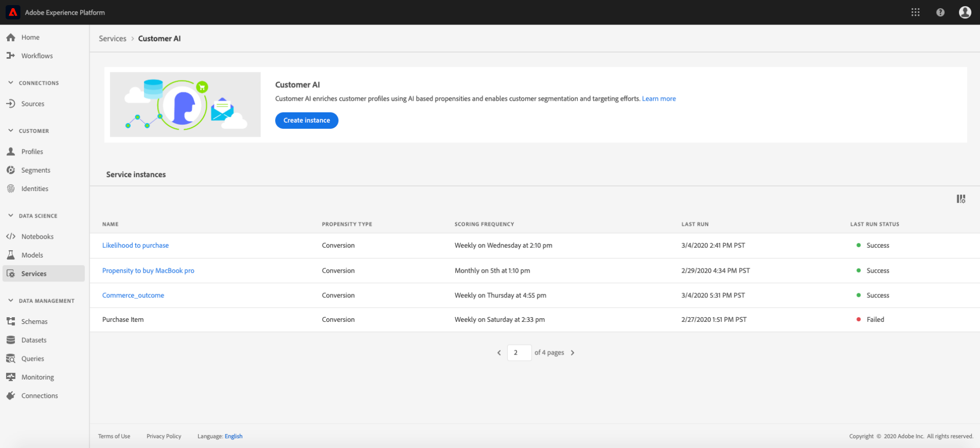
Task: Open the user profile avatar
Action: click(x=965, y=12)
